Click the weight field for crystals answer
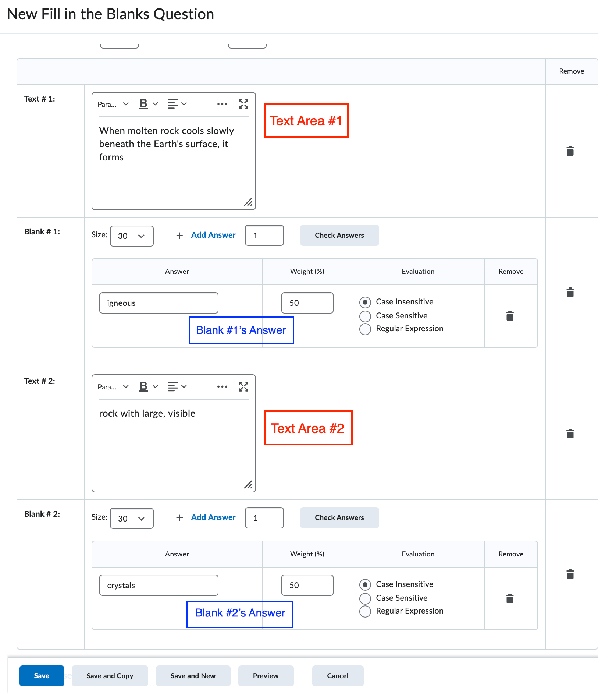 [307, 585]
